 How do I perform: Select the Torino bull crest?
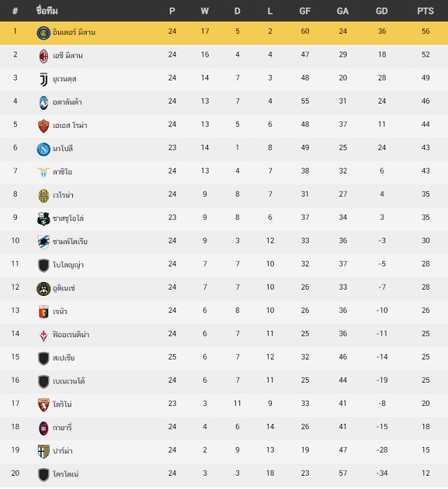coord(43,405)
